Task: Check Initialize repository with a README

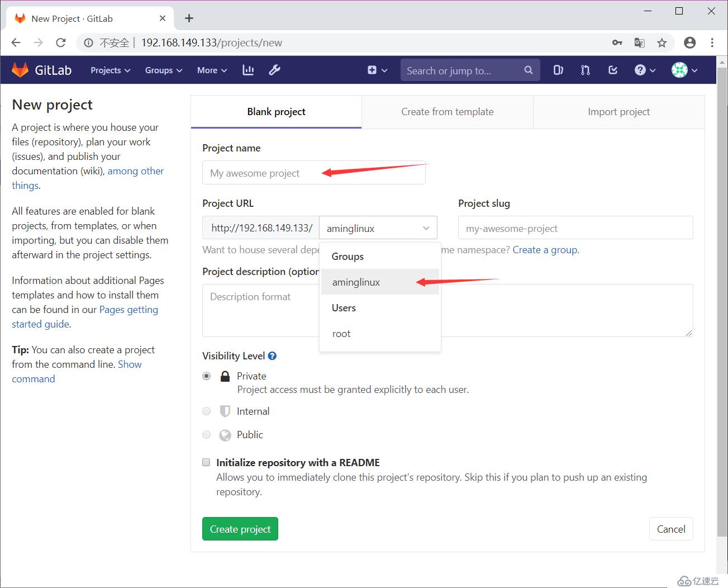Action: [x=206, y=462]
